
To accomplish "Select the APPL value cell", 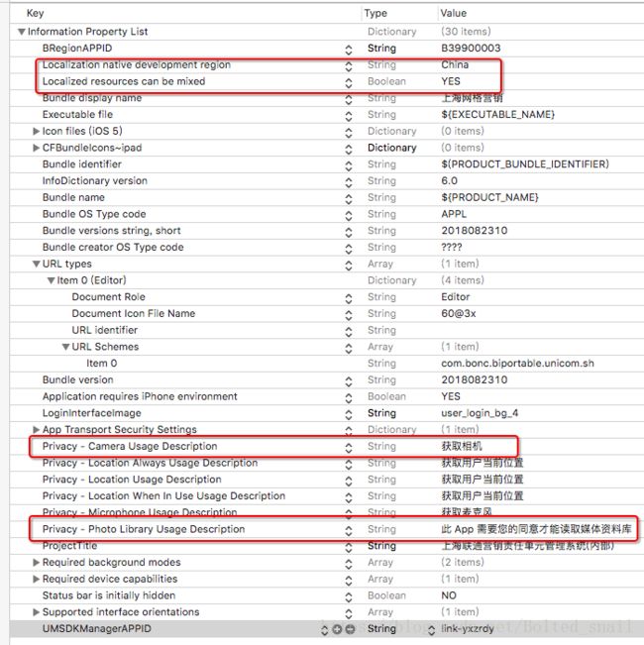I will [x=454, y=214].
